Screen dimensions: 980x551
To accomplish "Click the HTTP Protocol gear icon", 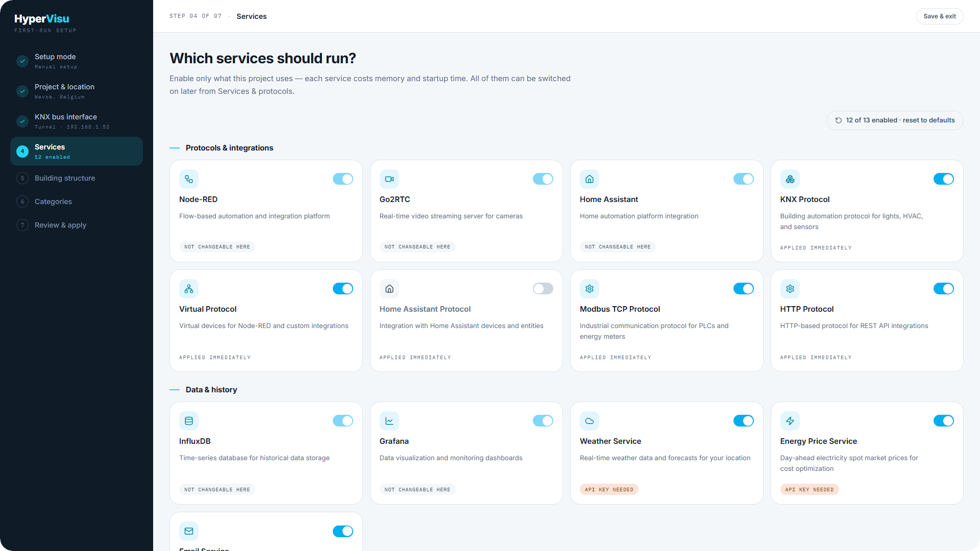I will click(790, 289).
